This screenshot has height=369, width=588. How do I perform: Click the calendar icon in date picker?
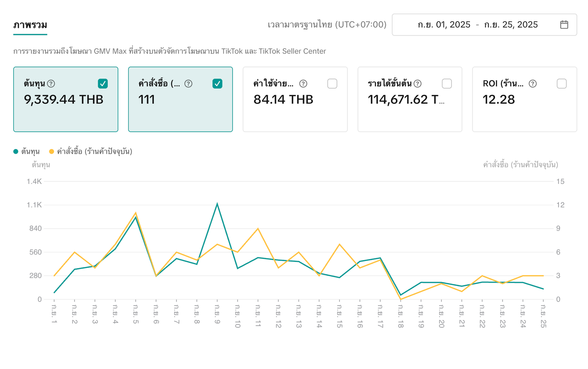[564, 25]
